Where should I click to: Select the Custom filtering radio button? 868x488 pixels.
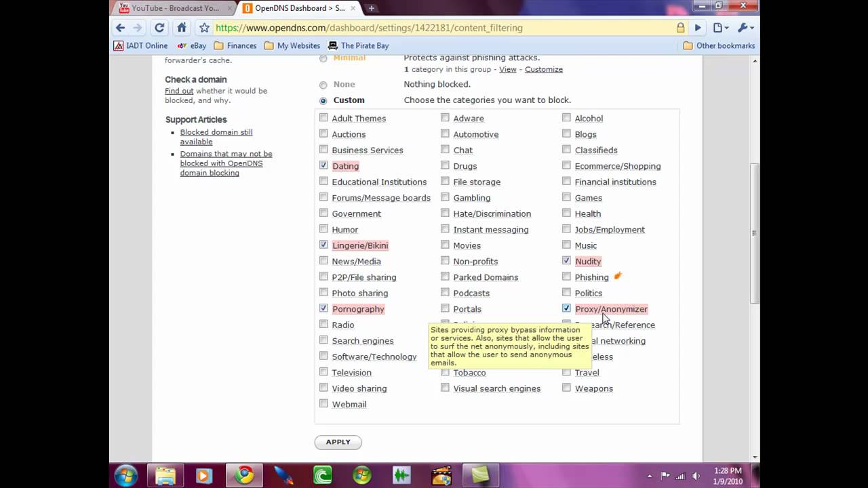coord(323,100)
